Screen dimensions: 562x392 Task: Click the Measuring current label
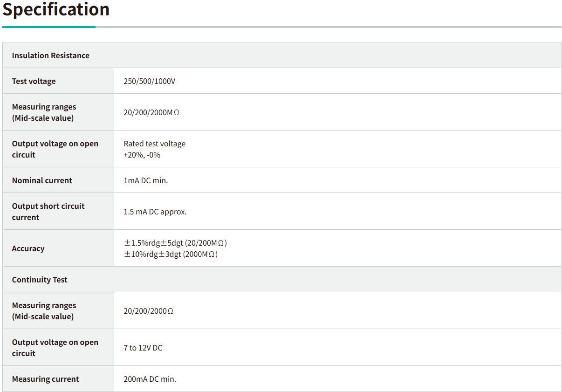pyautogui.click(x=45, y=379)
